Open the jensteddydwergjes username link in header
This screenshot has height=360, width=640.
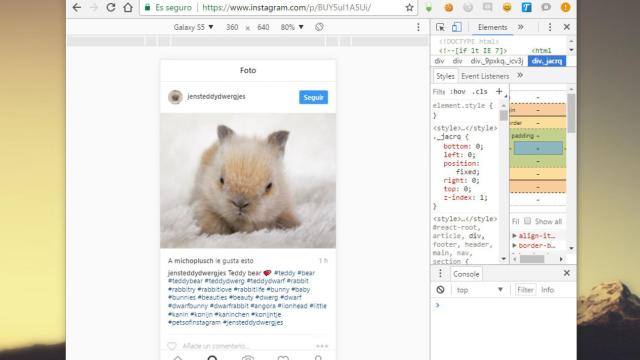click(x=216, y=96)
